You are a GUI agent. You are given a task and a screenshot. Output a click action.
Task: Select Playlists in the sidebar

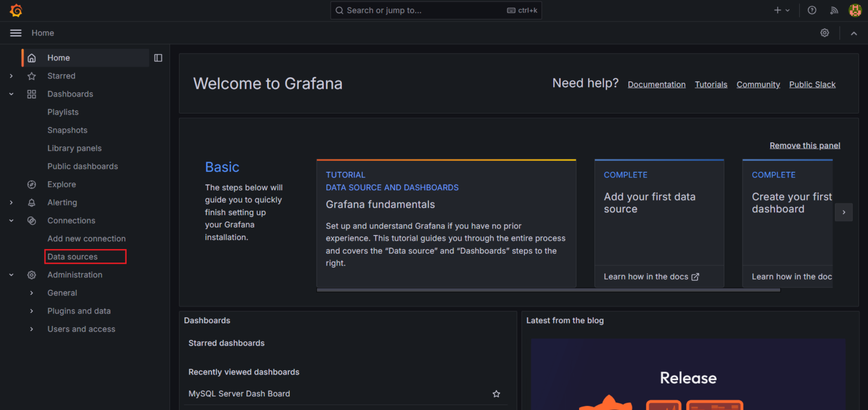(x=63, y=112)
